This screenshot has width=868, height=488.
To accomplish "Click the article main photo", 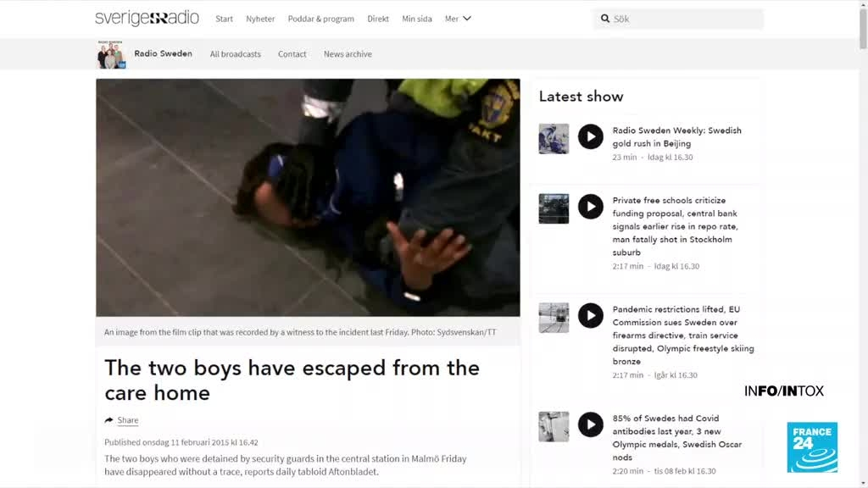I will [x=308, y=197].
